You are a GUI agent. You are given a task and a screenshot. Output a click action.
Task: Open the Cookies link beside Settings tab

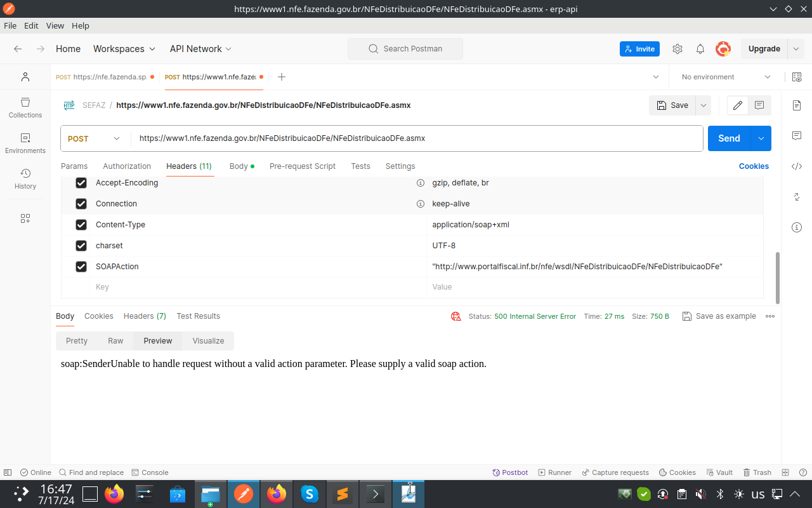(x=754, y=166)
